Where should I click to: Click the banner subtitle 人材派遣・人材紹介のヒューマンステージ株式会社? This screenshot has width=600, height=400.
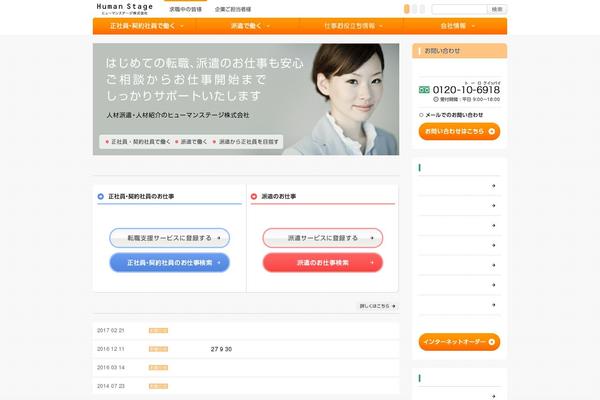pyautogui.click(x=178, y=115)
